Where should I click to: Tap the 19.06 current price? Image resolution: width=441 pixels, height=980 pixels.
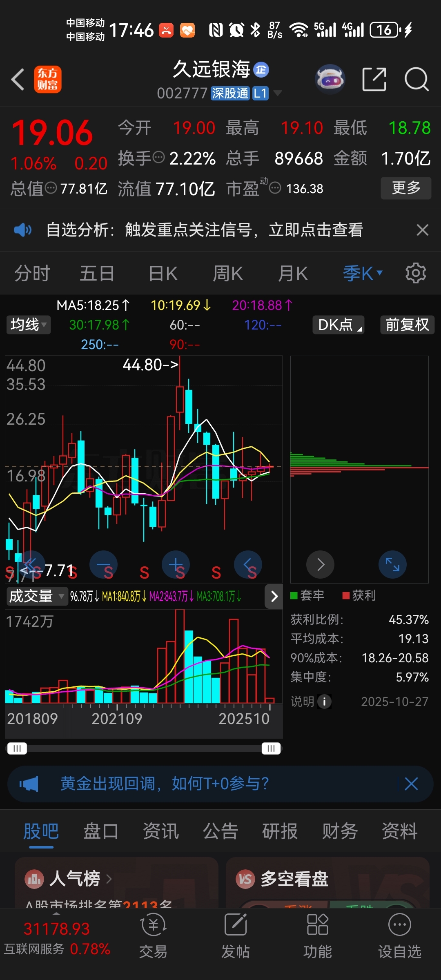[53, 133]
